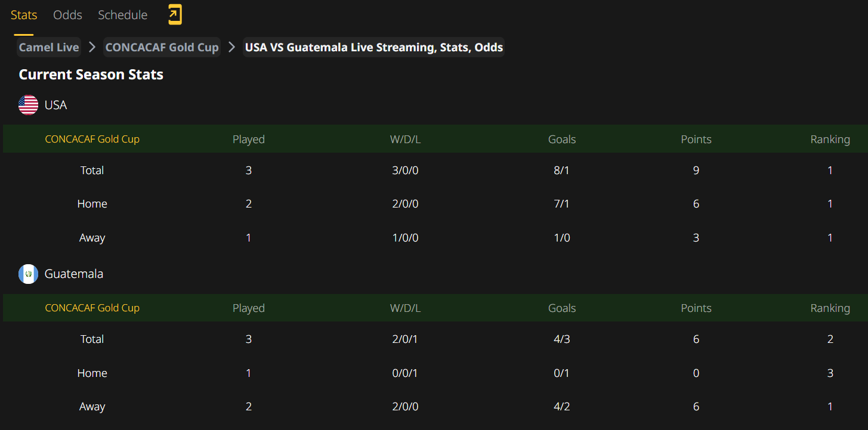
Task: Click the Points column header in Guatemala table
Action: [x=696, y=308]
